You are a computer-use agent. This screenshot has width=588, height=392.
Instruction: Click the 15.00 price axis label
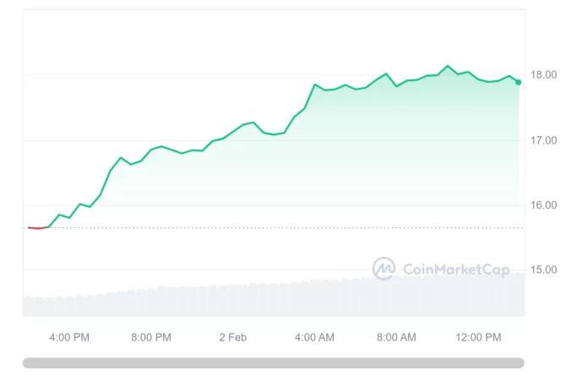tap(545, 270)
